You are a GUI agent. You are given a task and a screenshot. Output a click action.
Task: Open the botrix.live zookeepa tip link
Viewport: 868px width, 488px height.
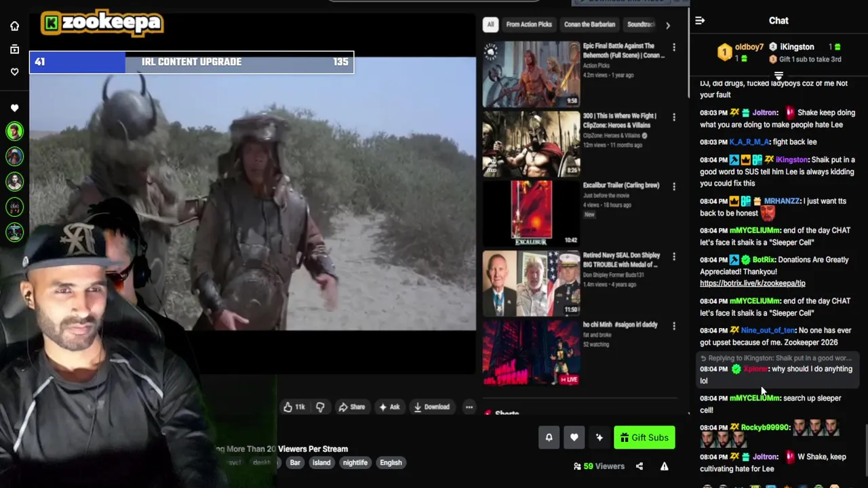tap(753, 283)
